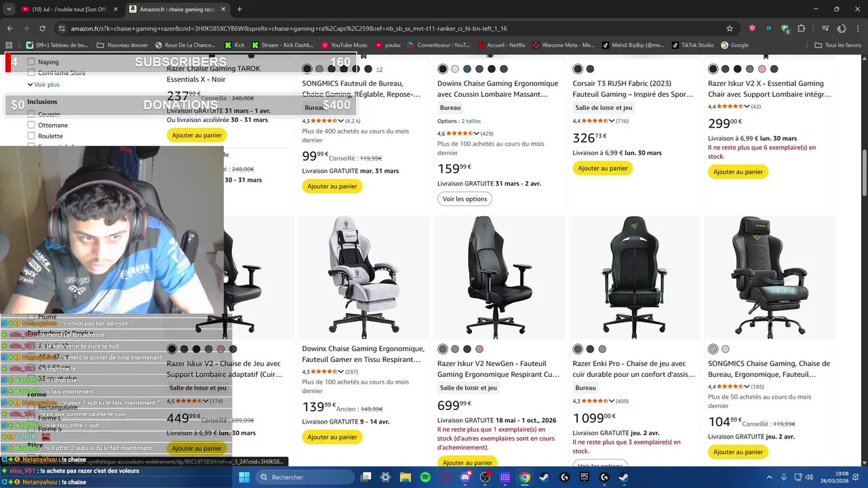Open the TikTok Studio bookmark
The height and width of the screenshot is (488, 868).
pos(692,45)
